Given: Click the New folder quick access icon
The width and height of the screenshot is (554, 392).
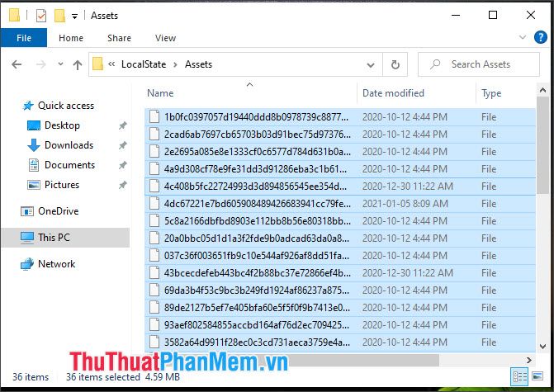Looking at the screenshot, I should tap(59, 16).
